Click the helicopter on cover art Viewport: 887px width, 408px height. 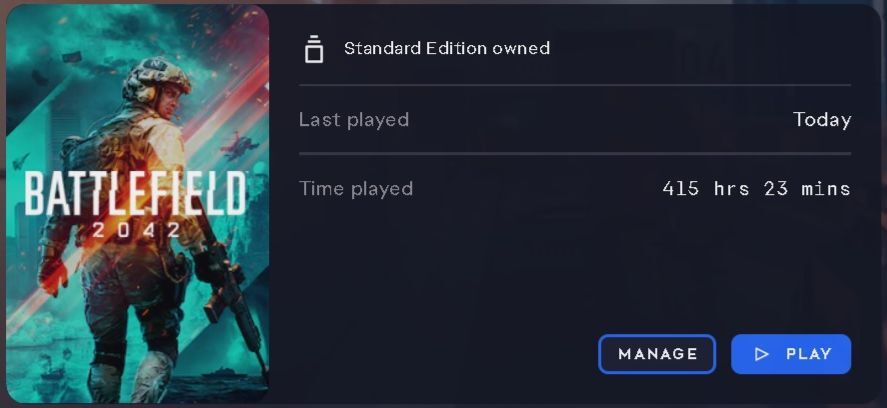239,145
